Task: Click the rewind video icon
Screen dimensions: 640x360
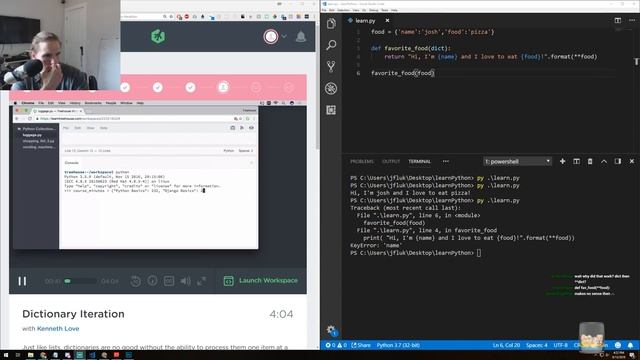Action: click(x=136, y=281)
